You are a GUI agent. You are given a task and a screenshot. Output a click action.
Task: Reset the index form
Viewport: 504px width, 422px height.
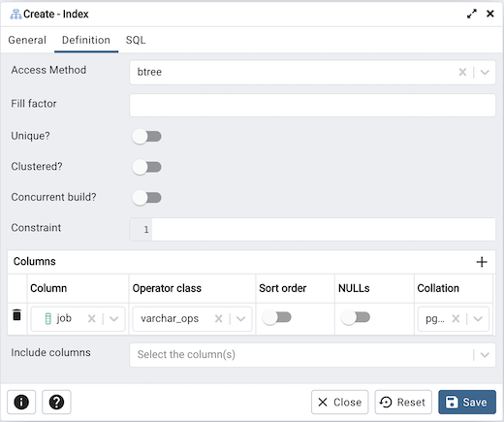click(403, 403)
